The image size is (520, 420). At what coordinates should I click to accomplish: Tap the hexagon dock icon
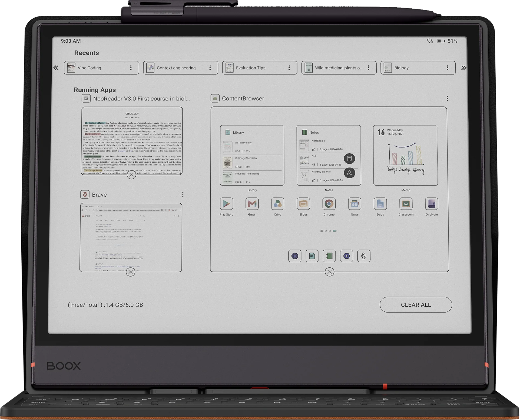click(x=346, y=256)
